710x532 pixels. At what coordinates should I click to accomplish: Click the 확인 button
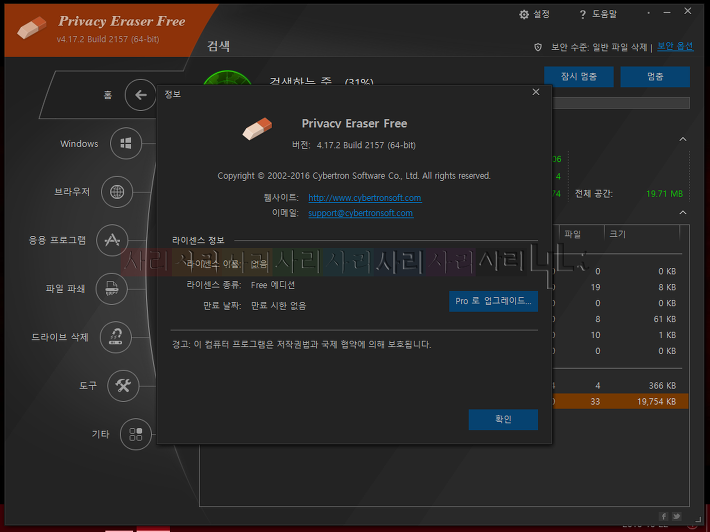click(503, 419)
